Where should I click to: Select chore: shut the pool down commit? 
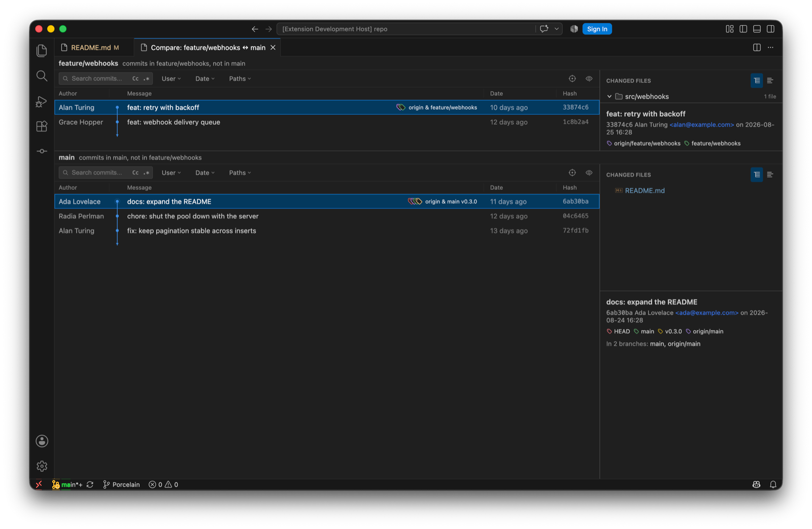point(327,216)
